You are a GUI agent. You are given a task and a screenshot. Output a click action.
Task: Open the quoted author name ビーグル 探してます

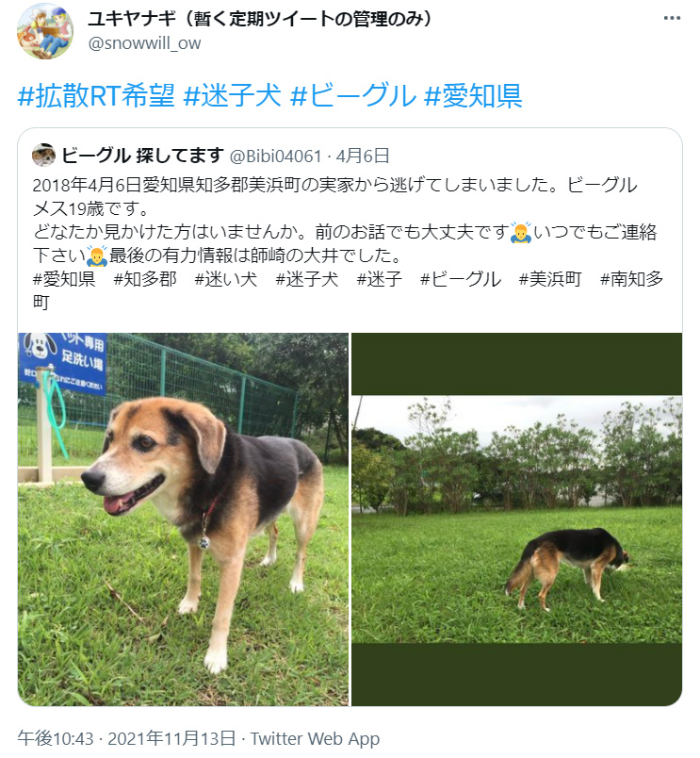pyautogui.click(x=142, y=156)
